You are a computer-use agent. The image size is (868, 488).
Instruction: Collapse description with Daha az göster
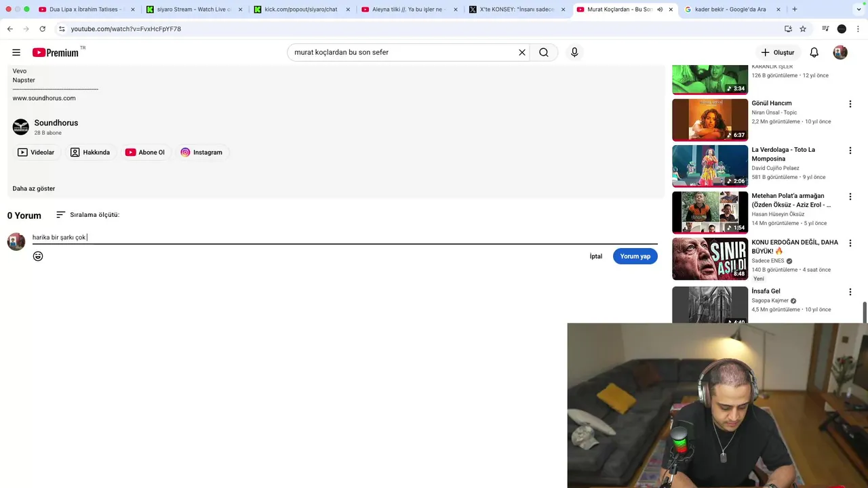(34, 188)
